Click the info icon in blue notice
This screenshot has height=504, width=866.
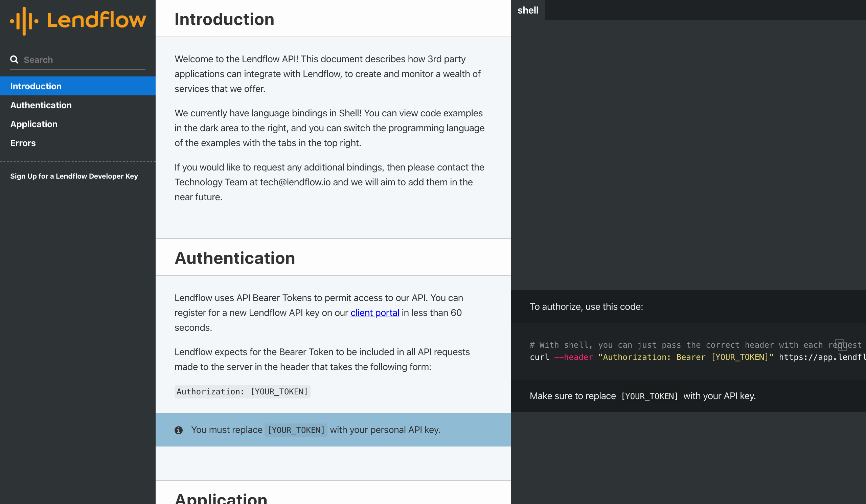point(178,430)
